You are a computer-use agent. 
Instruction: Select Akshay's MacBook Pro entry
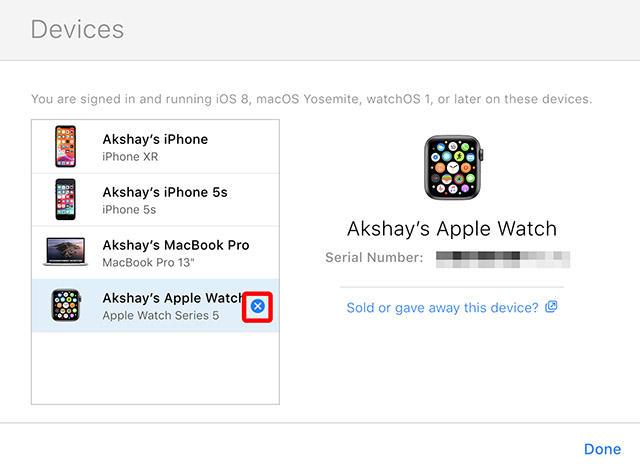pos(156,253)
